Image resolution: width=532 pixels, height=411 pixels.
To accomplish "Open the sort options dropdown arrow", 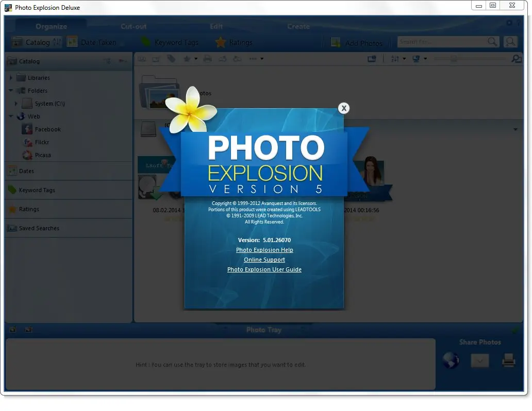I will click(404, 59).
